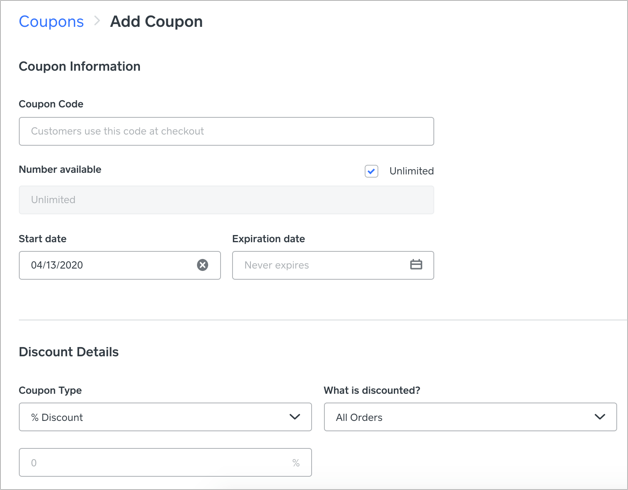The width and height of the screenshot is (628, 490).
Task: Focus the Coupon Code input field
Action: tap(226, 131)
